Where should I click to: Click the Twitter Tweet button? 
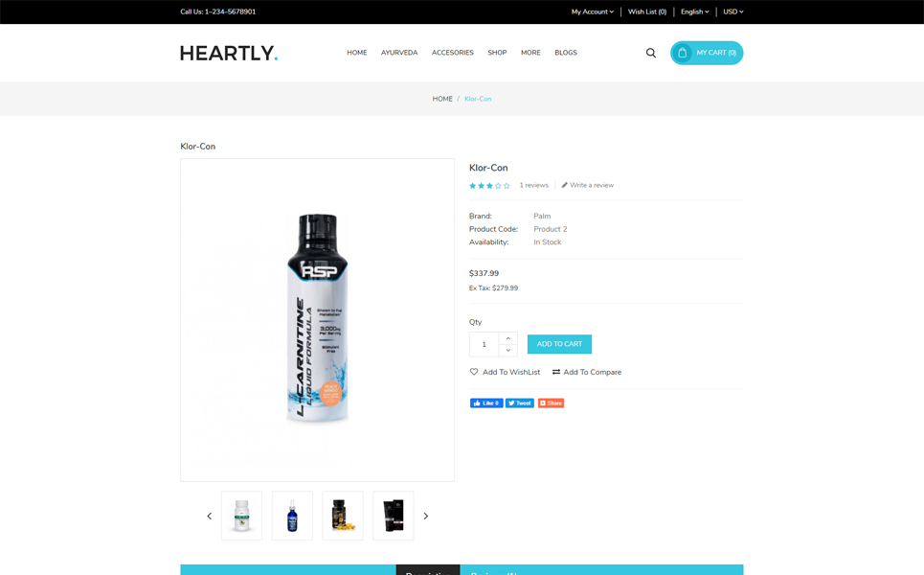(520, 403)
